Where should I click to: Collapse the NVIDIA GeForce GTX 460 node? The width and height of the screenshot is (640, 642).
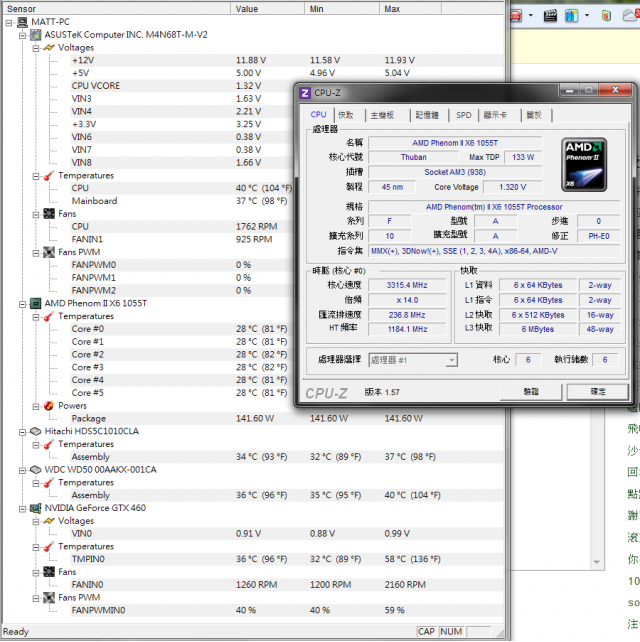23,509
